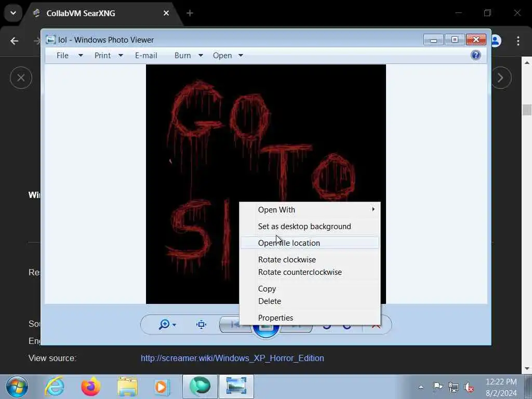Click the scrollbar up arrow

(x=527, y=63)
